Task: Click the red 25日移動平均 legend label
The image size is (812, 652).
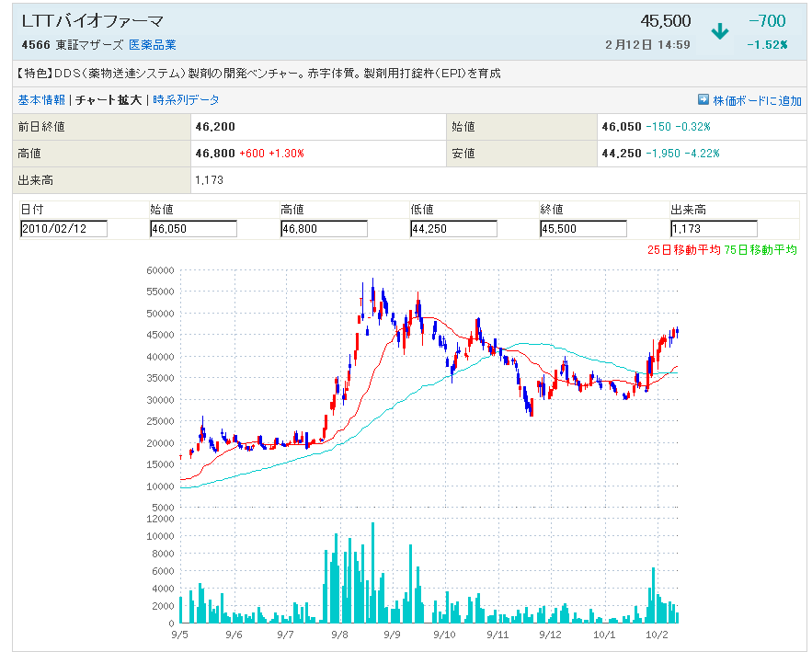Action: click(683, 249)
